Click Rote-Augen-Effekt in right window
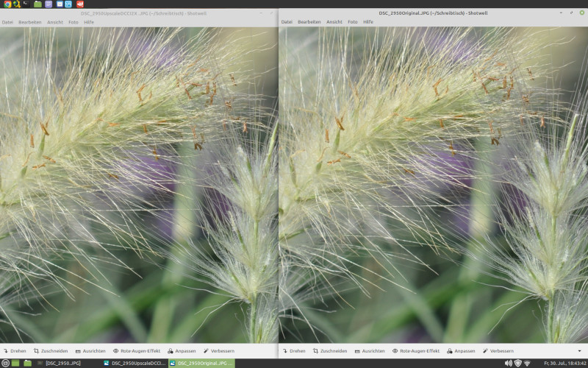 click(415, 351)
